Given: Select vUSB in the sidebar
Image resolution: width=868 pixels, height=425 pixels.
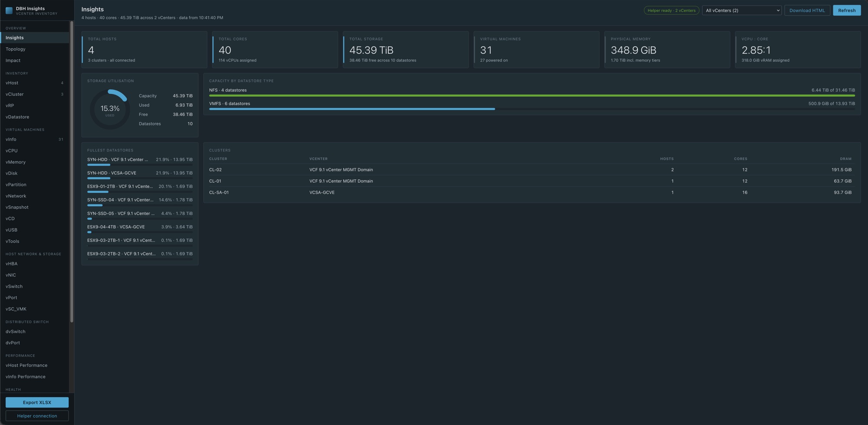Looking at the screenshot, I should click(35, 230).
